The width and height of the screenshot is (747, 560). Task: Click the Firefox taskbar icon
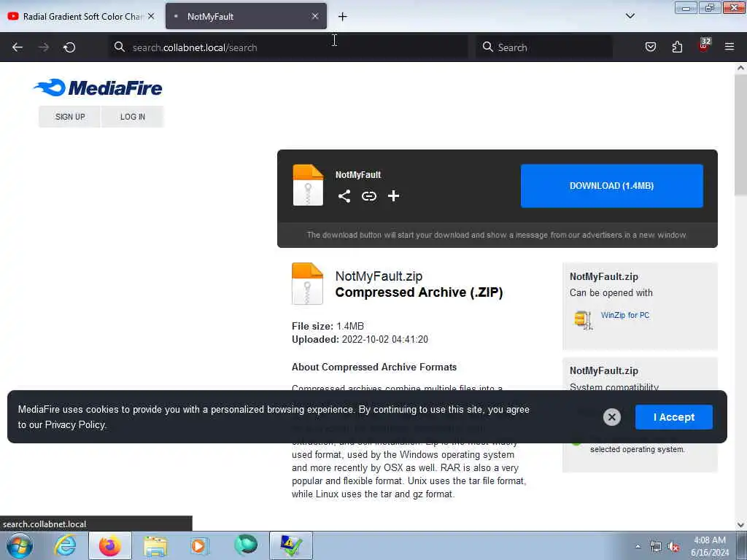tap(109, 545)
